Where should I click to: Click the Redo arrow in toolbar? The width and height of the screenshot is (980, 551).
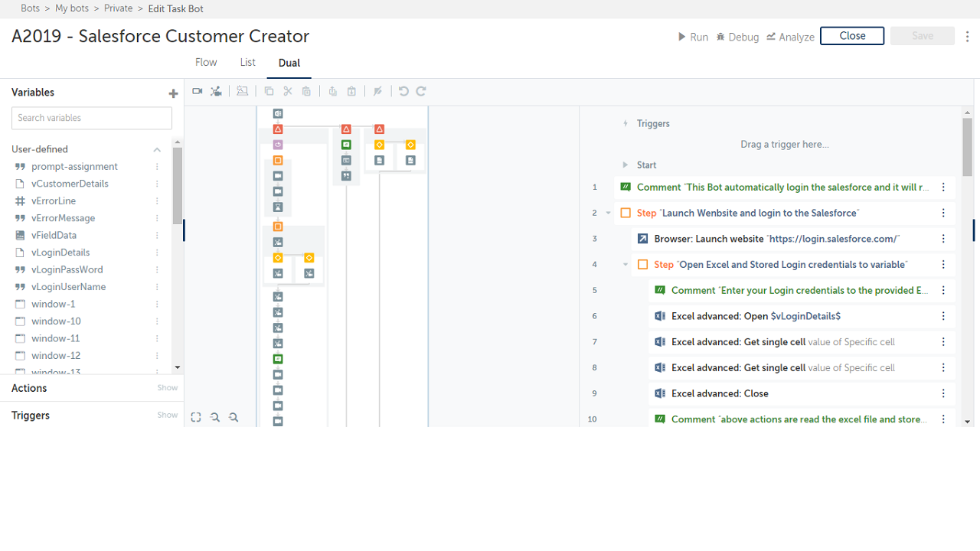coord(421,91)
